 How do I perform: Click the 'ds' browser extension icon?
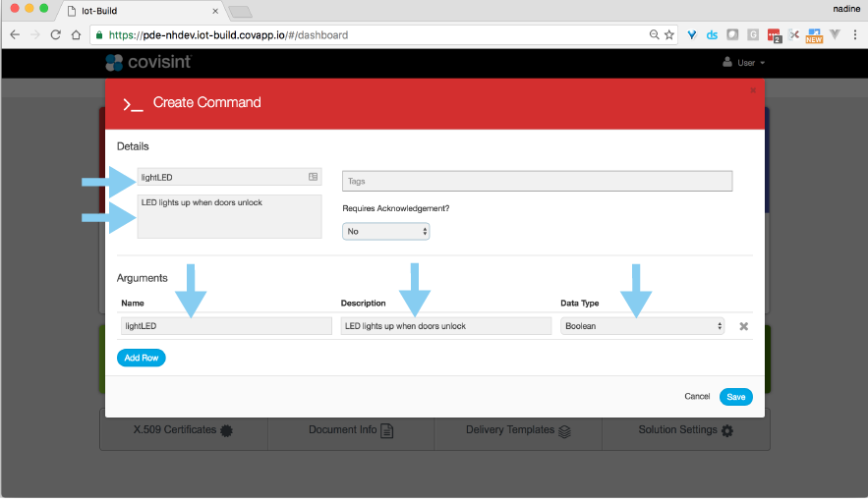pyautogui.click(x=712, y=34)
